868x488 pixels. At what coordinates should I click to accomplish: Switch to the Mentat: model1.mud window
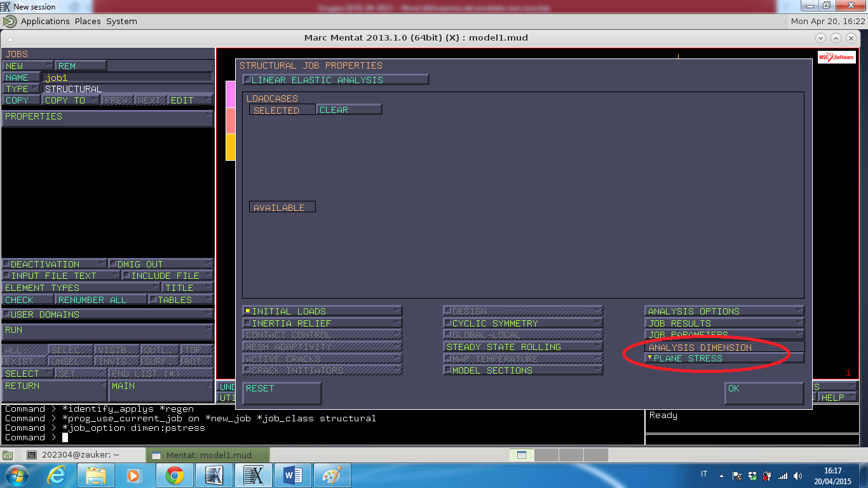[x=208, y=455]
